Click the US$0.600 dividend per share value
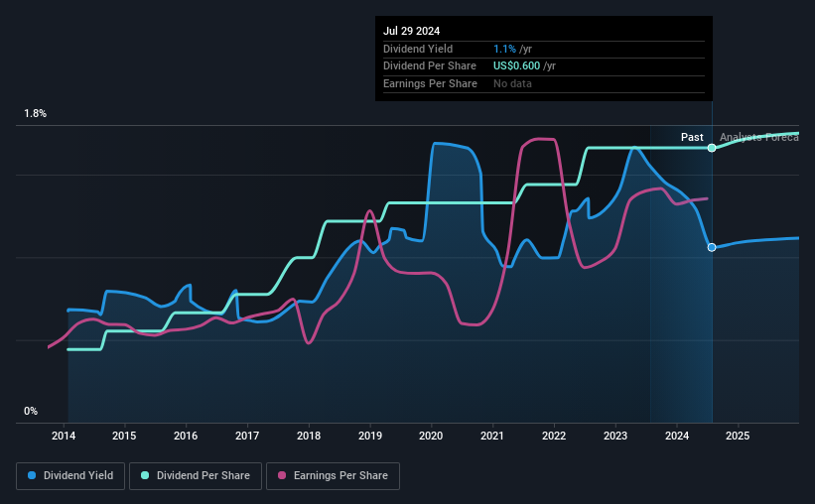The width and height of the screenshot is (815, 504). [x=516, y=66]
